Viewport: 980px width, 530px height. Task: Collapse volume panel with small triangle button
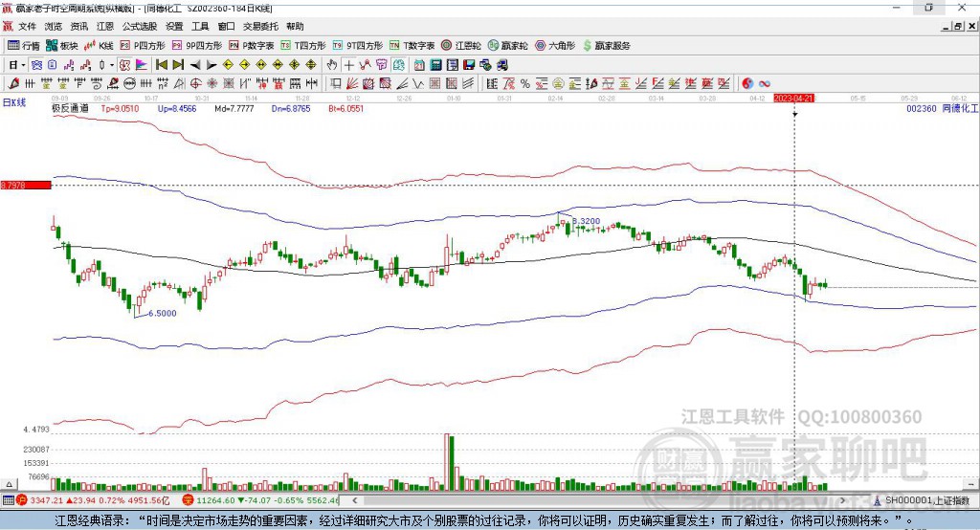coord(9,484)
